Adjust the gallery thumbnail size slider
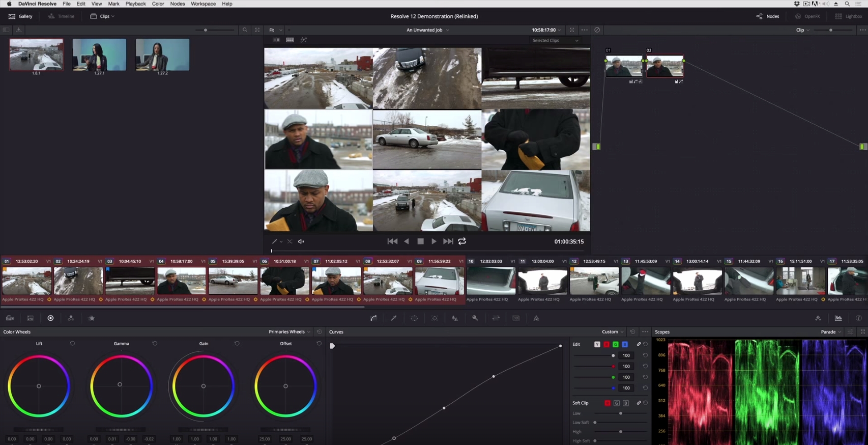 pos(216,30)
